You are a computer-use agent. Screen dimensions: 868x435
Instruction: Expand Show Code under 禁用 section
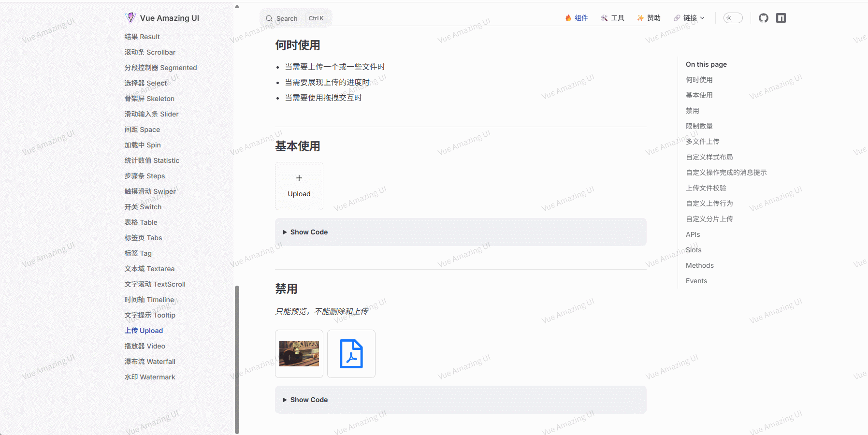click(309, 400)
